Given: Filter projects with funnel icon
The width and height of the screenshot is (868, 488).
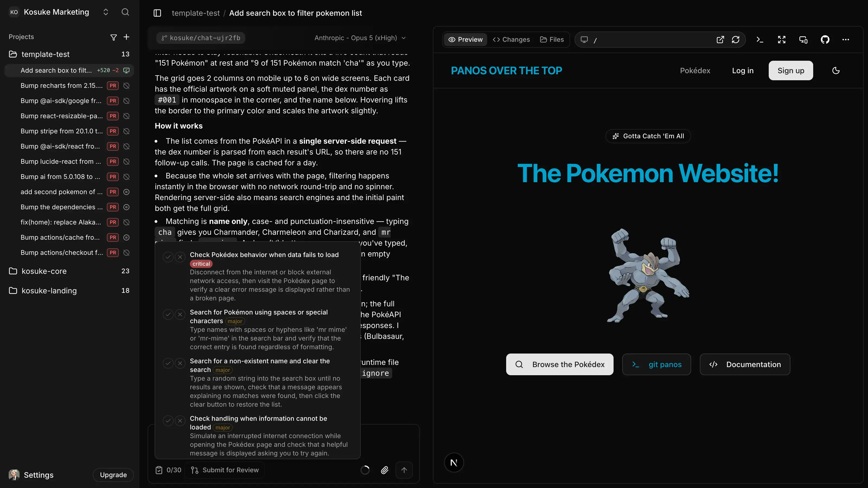Looking at the screenshot, I should (114, 37).
